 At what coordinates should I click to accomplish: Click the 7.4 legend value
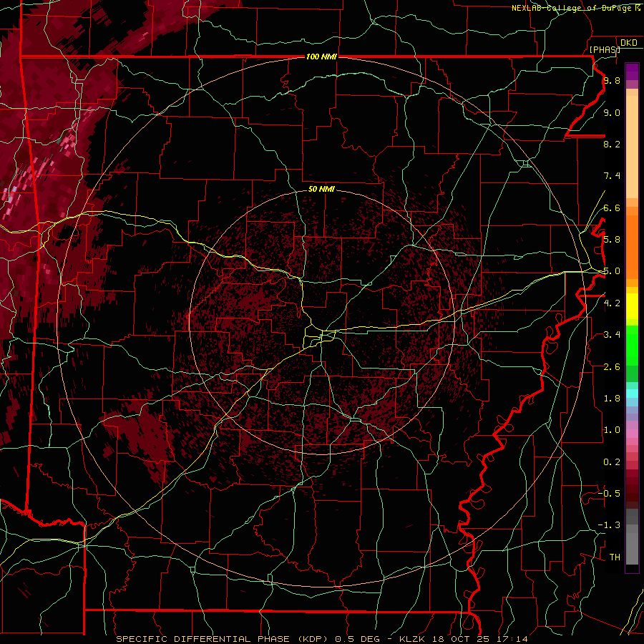coord(612,176)
